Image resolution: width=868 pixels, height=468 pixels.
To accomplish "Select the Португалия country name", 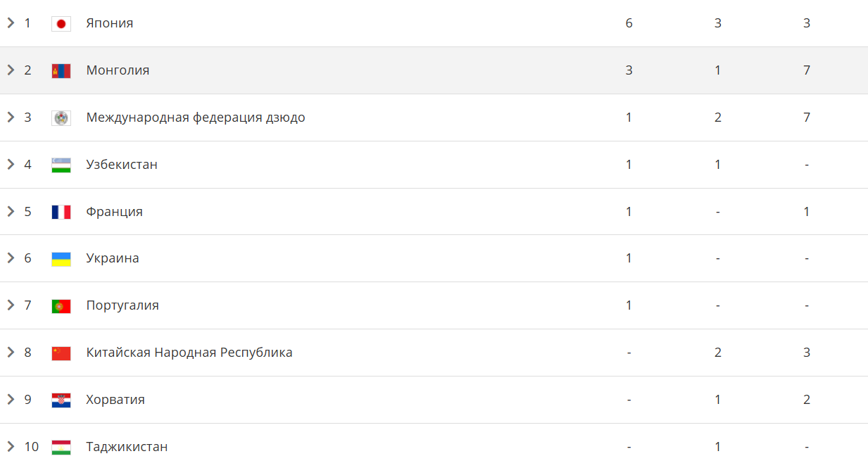I will tap(122, 305).
